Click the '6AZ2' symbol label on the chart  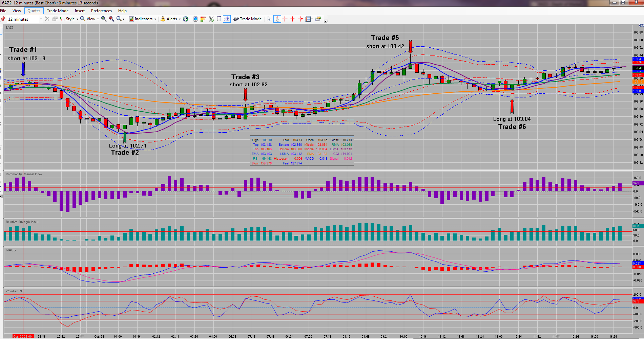coord(9,28)
